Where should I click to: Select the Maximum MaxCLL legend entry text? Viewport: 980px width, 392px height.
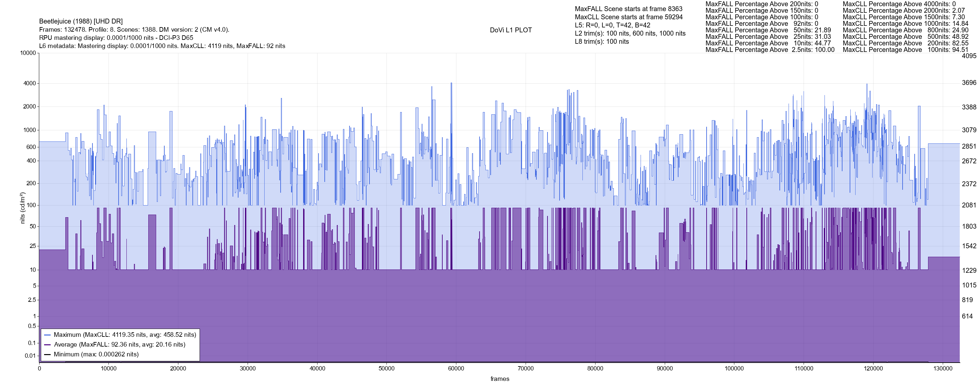[x=125, y=335]
